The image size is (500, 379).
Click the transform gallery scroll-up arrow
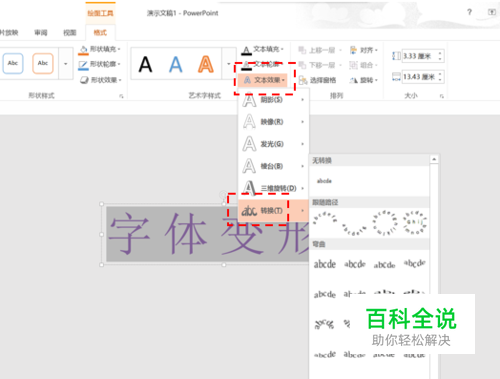click(434, 159)
